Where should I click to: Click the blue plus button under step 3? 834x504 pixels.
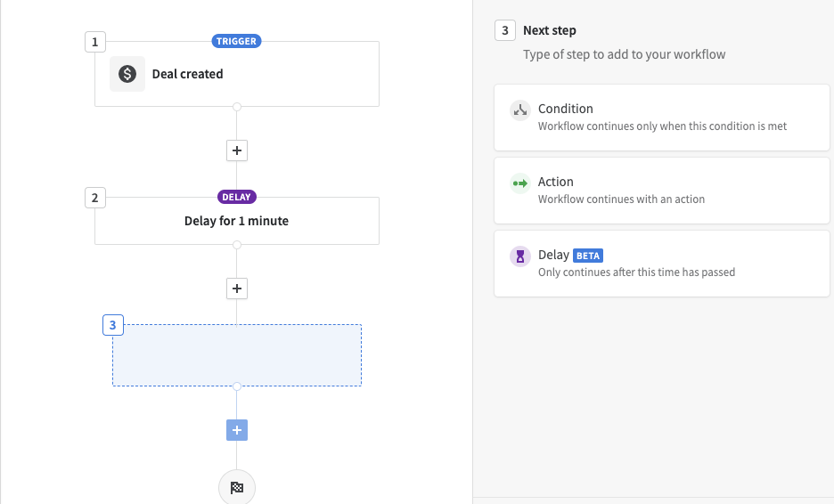(237, 430)
